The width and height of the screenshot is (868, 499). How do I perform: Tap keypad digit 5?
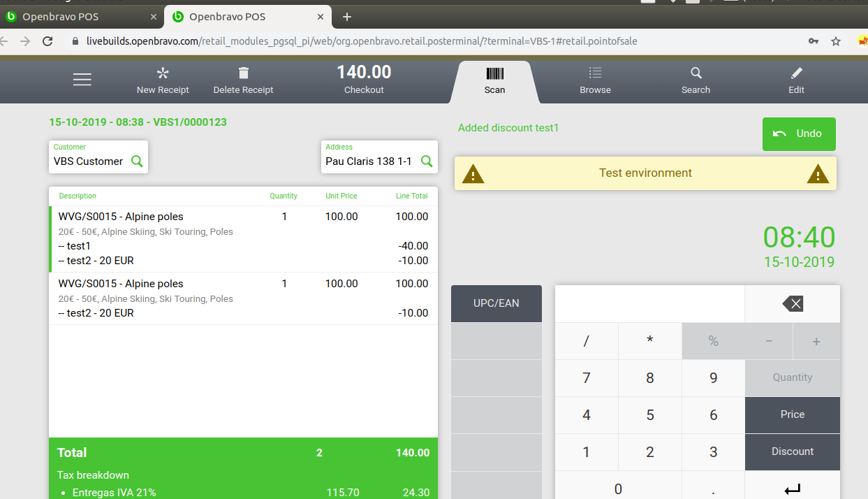(650, 415)
